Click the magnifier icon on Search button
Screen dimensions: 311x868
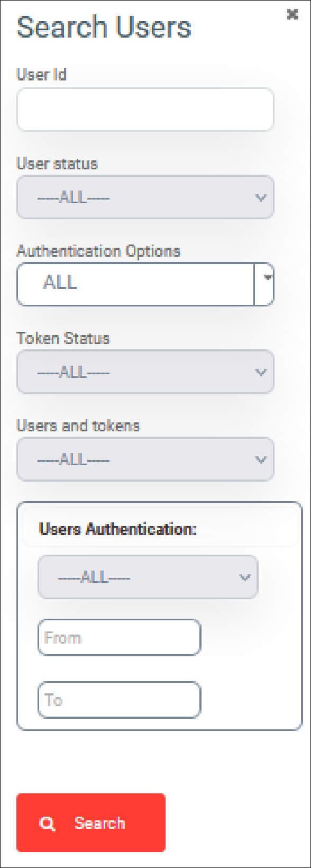(47, 824)
